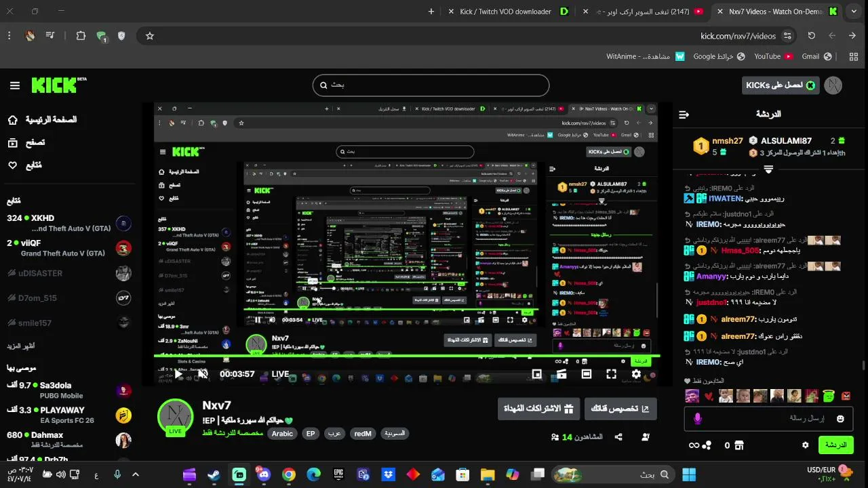Image resolution: width=868 pixels, height=488 pixels.
Task: Open the channel points infinity icon
Action: point(694,445)
